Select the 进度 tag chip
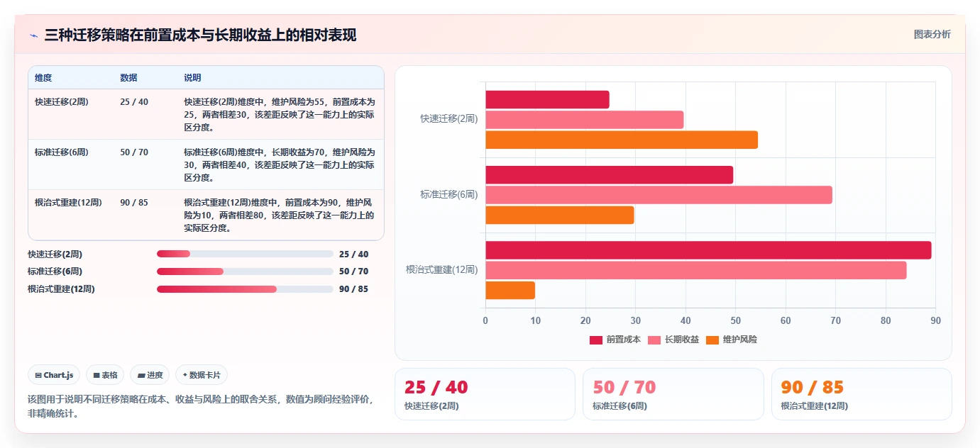This screenshot has width=980, height=448. pyautogui.click(x=150, y=375)
